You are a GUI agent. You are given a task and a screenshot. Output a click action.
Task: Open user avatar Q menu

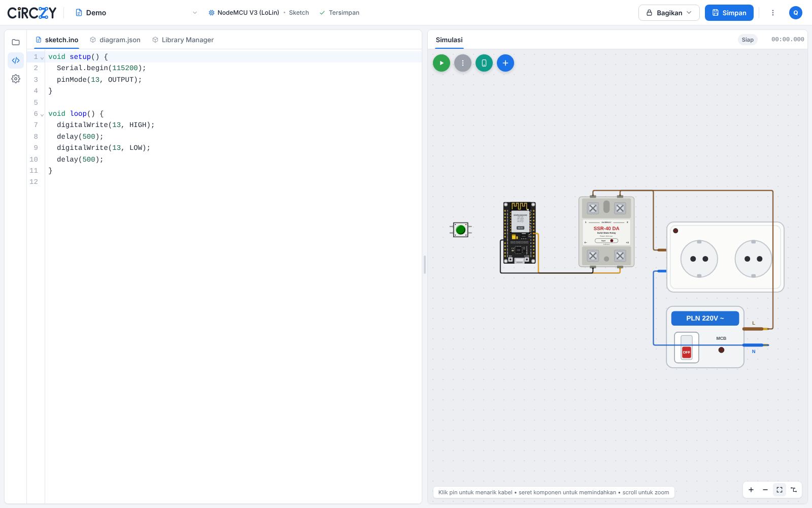[796, 13]
